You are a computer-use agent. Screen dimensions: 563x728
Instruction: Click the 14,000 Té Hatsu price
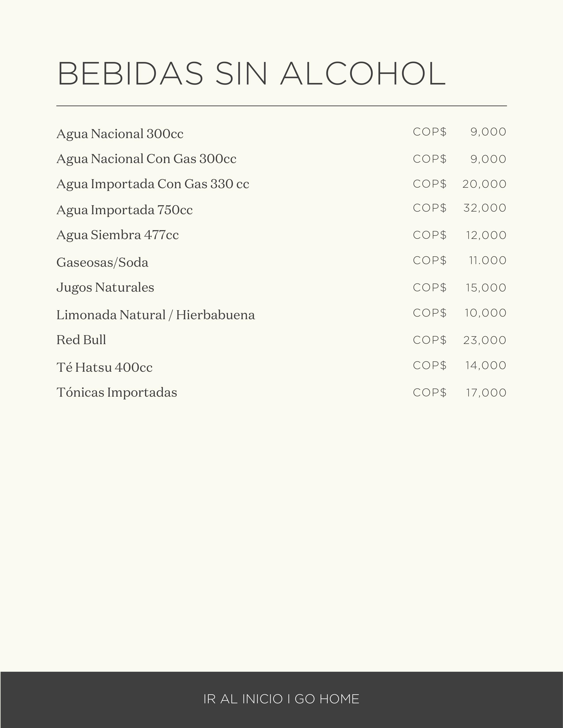point(486,366)
